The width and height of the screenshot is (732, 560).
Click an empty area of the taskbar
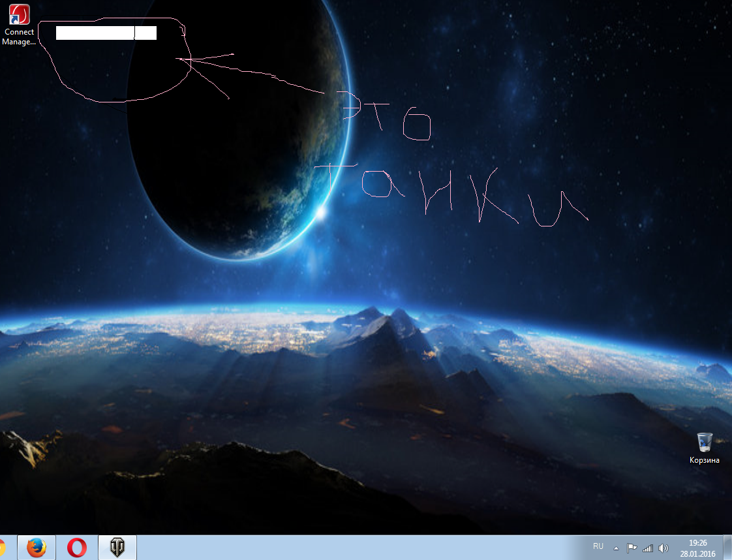pyautogui.click(x=359, y=547)
